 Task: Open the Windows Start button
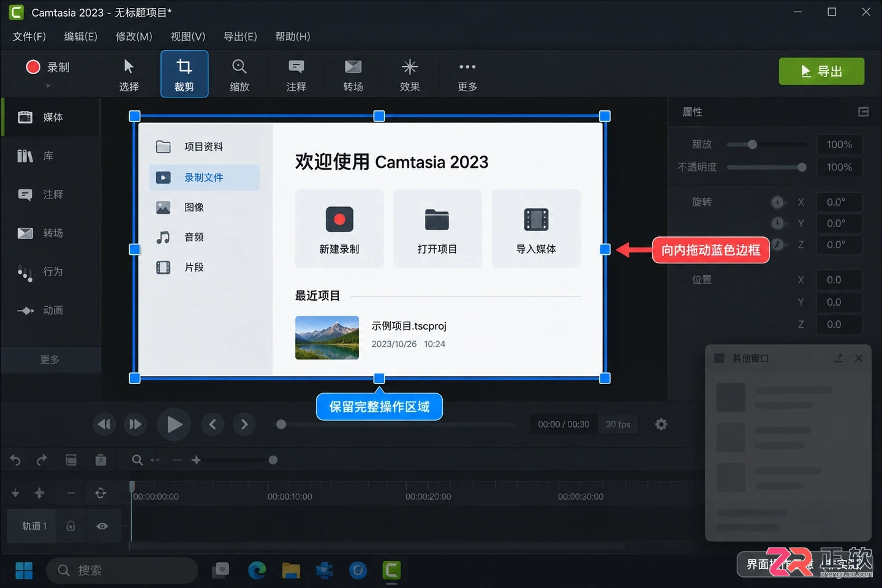click(x=24, y=571)
